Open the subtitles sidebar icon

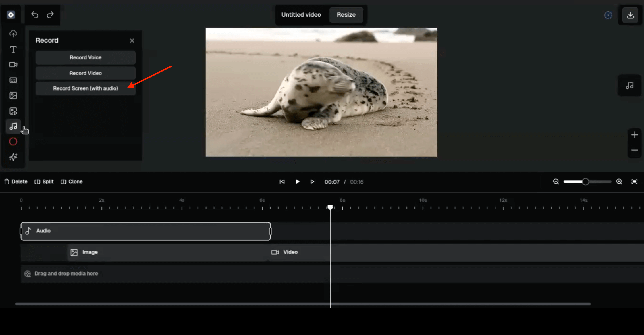point(13,80)
